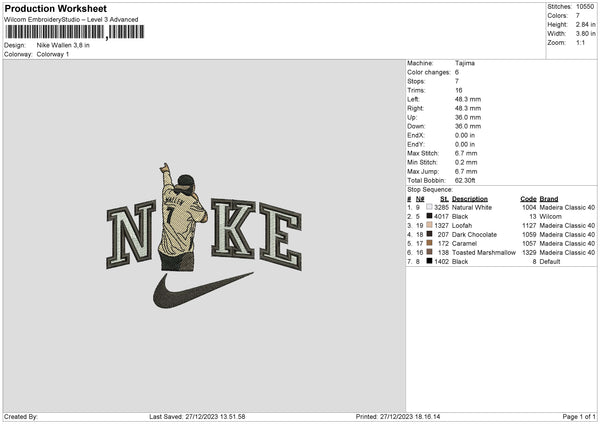The width and height of the screenshot is (600, 424).
Task: Click the Natural White color swatch
Action: (429, 207)
